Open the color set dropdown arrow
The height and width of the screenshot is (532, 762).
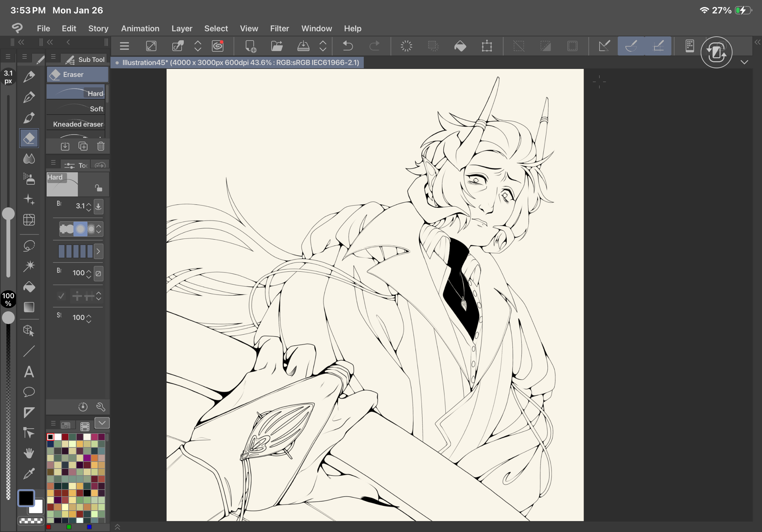point(102,423)
